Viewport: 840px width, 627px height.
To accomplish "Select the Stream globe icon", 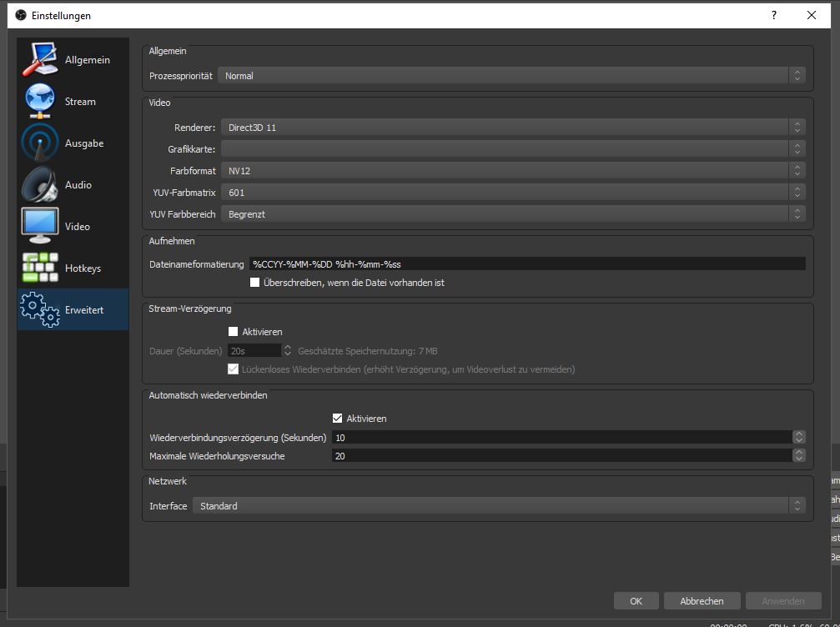I will [39, 102].
